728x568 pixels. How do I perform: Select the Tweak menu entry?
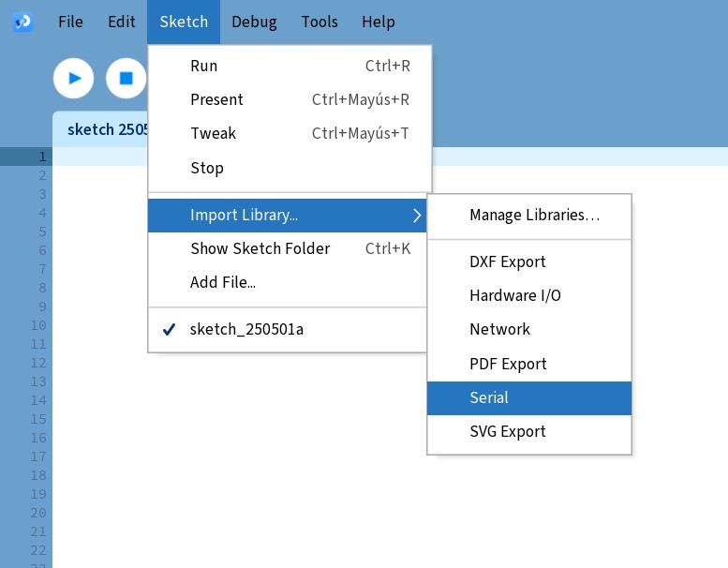[x=290, y=134]
